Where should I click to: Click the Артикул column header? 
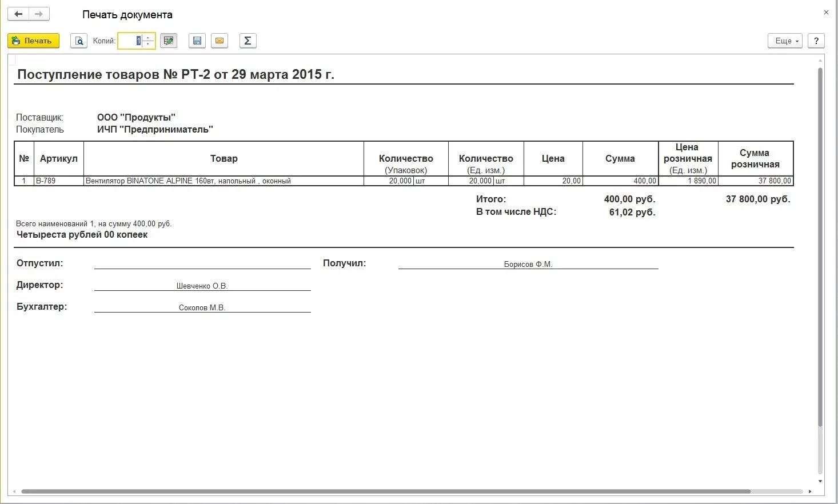pyautogui.click(x=59, y=158)
